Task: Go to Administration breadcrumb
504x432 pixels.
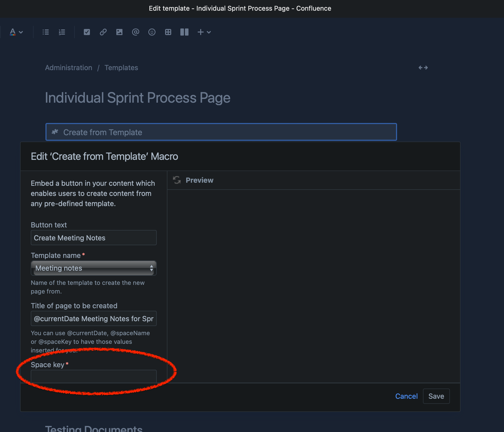Action: (69, 68)
